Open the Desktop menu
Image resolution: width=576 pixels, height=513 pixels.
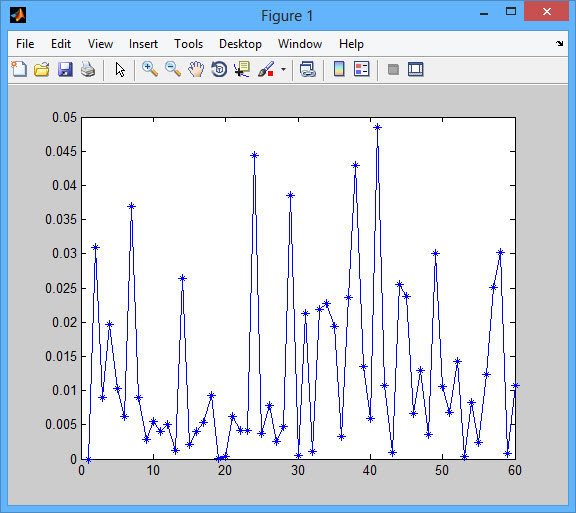(240, 44)
